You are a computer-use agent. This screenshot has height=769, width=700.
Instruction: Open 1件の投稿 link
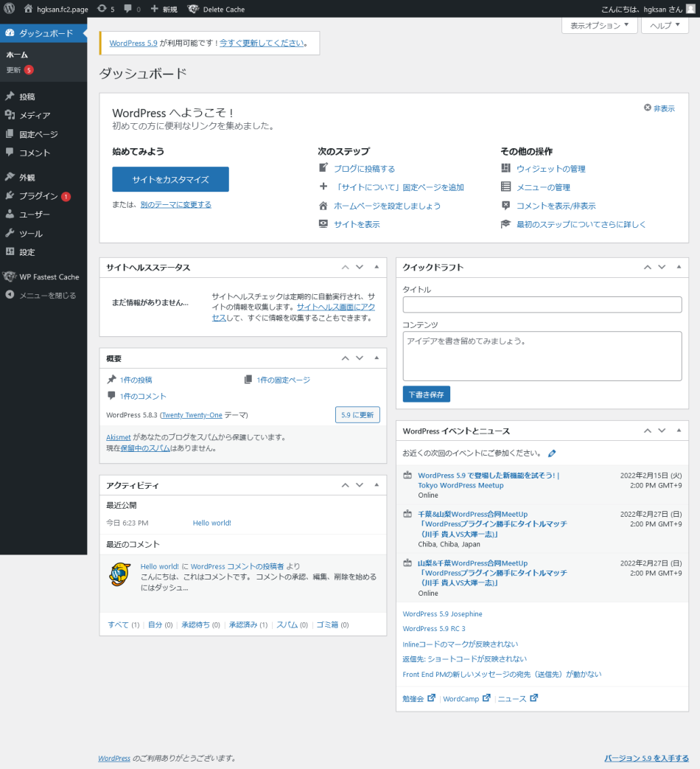[x=136, y=380]
